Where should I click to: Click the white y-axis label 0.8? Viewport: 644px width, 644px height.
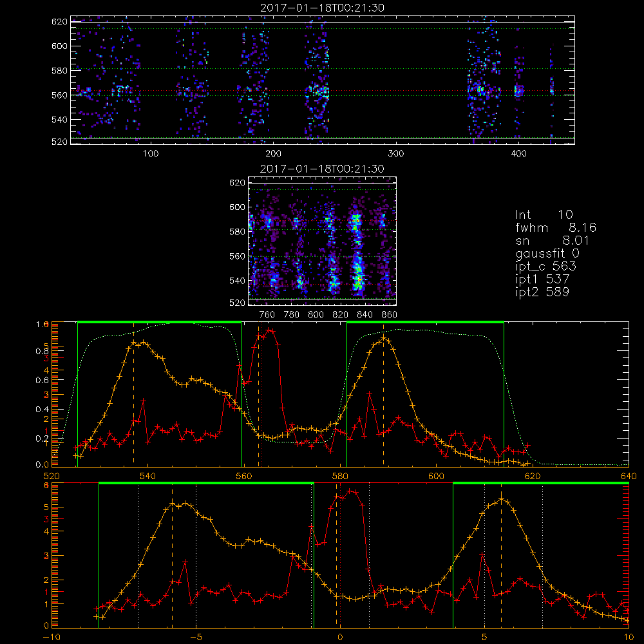43,351
